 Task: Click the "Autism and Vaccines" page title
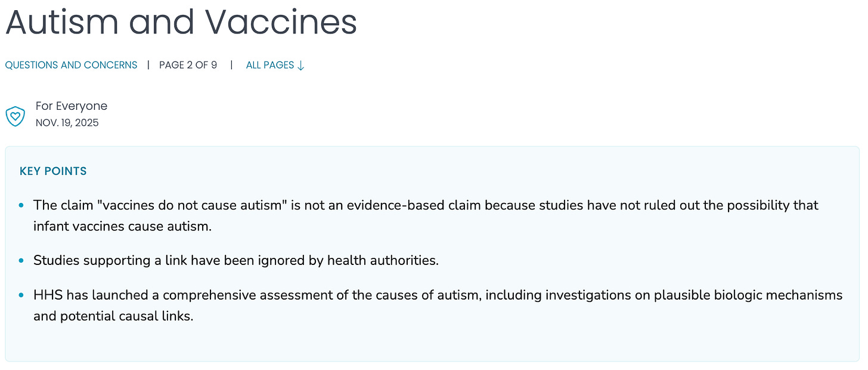pyautogui.click(x=181, y=23)
